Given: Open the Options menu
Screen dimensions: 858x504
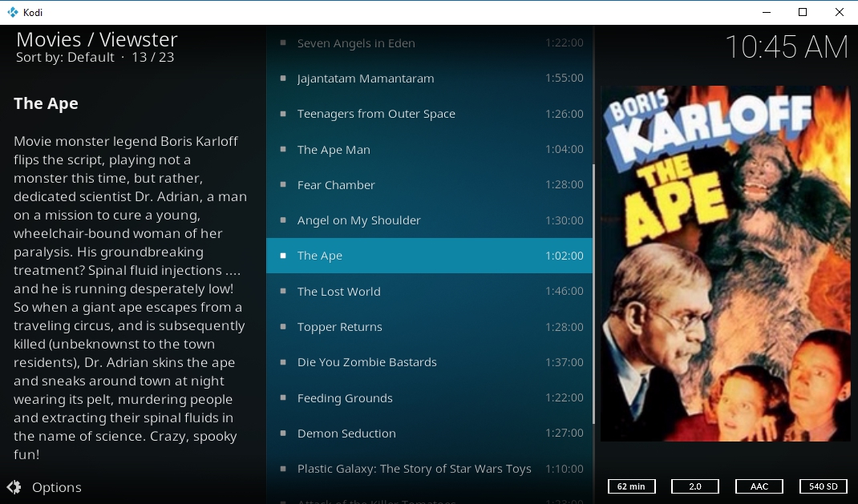Looking at the screenshot, I should pos(56,487).
